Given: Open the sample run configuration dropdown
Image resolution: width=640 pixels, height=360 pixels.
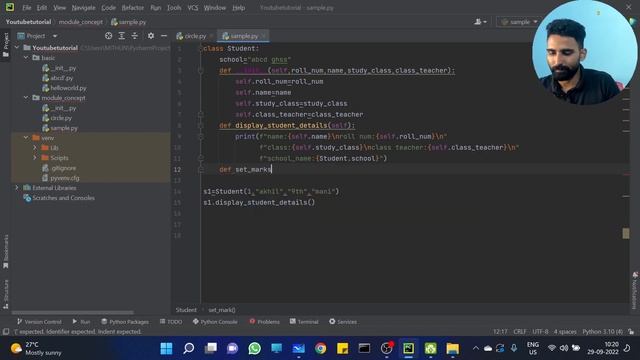Looking at the screenshot, I should pyautogui.click(x=519, y=22).
